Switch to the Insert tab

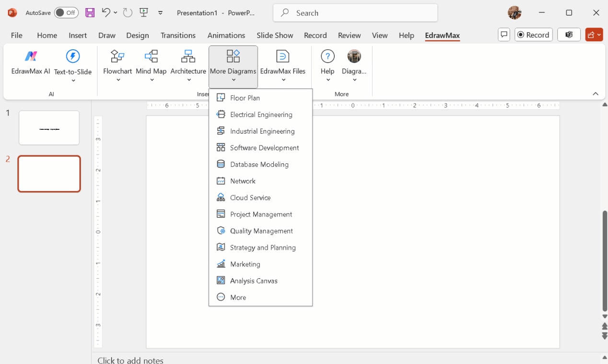tap(78, 35)
